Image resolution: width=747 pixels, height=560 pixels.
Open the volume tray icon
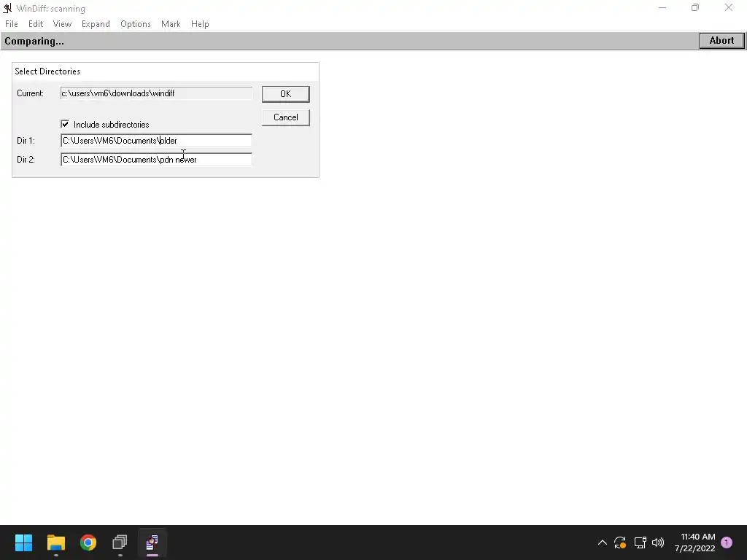[658, 542]
